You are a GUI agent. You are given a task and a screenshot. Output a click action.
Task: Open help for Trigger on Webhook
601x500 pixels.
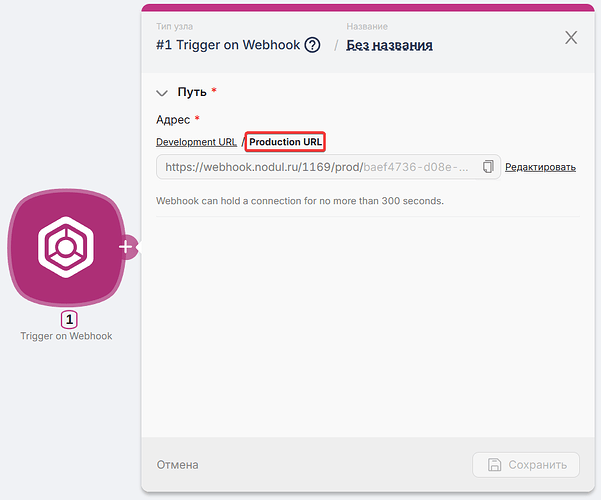312,45
